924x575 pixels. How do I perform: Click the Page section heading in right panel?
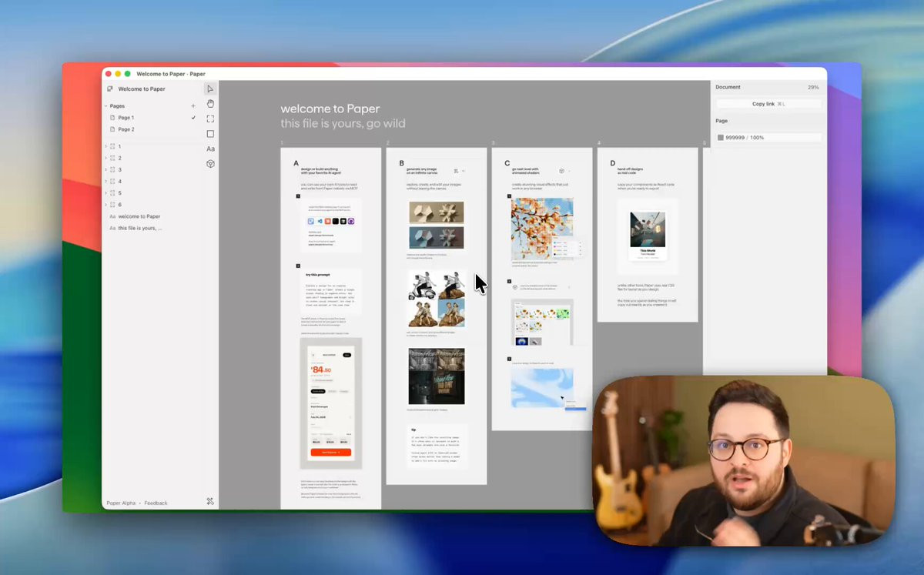point(721,122)
